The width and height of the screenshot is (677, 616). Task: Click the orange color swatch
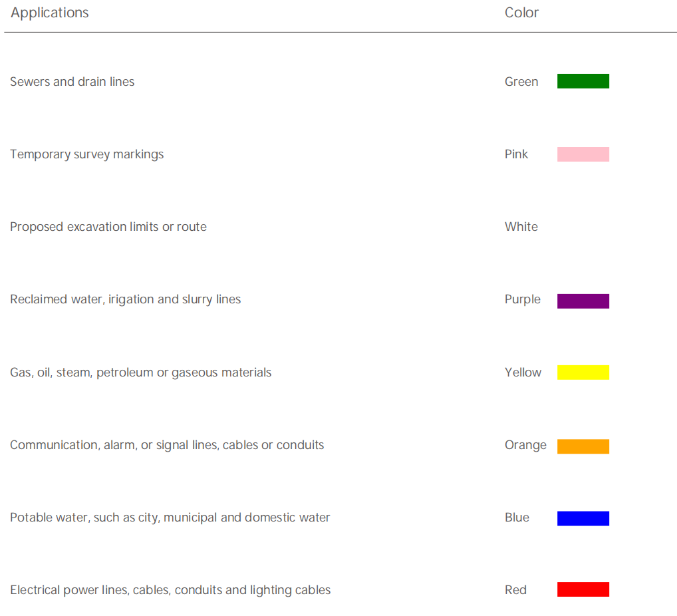pos(583,446)
